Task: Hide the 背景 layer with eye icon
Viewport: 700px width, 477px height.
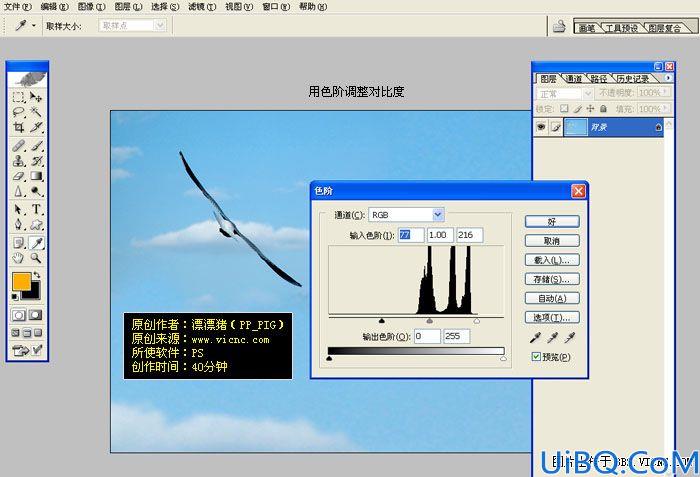Action: click(541, 127)
